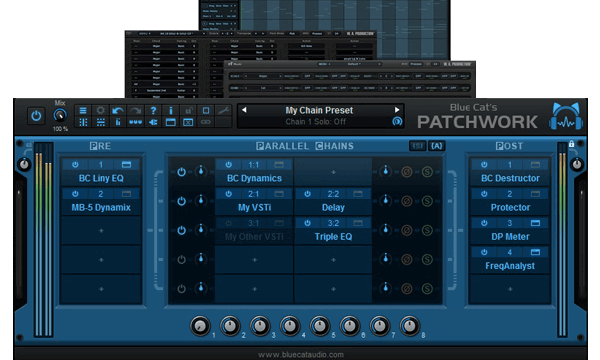
Task: Click the phase invert icon on chain 5
Action: tap(406, 289)
